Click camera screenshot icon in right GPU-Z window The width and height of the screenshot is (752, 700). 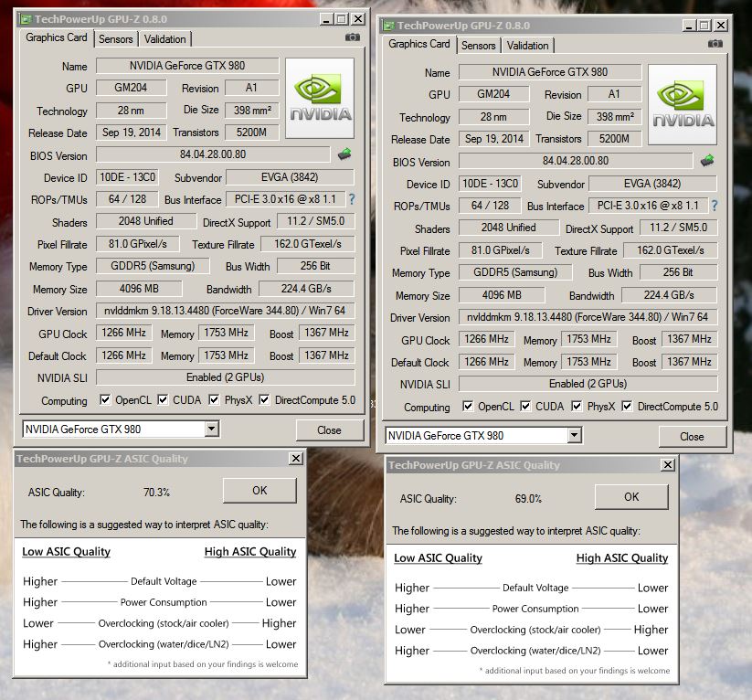[x=715, y=44]
